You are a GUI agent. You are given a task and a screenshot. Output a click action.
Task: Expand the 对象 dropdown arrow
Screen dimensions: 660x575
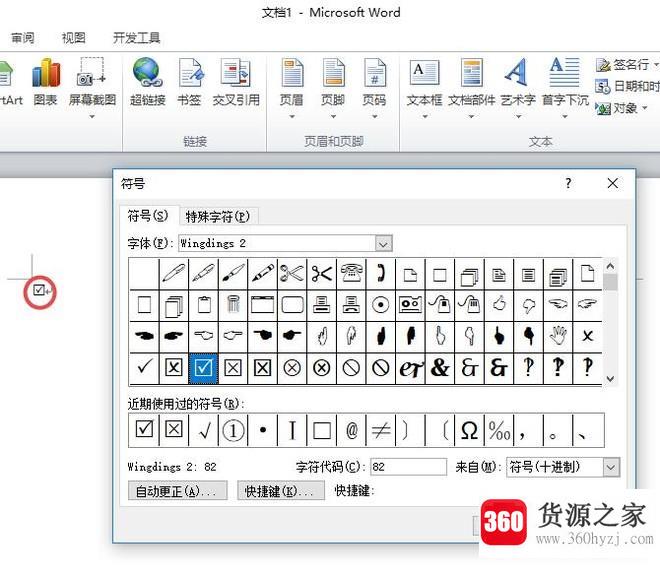tap(644, 108)
